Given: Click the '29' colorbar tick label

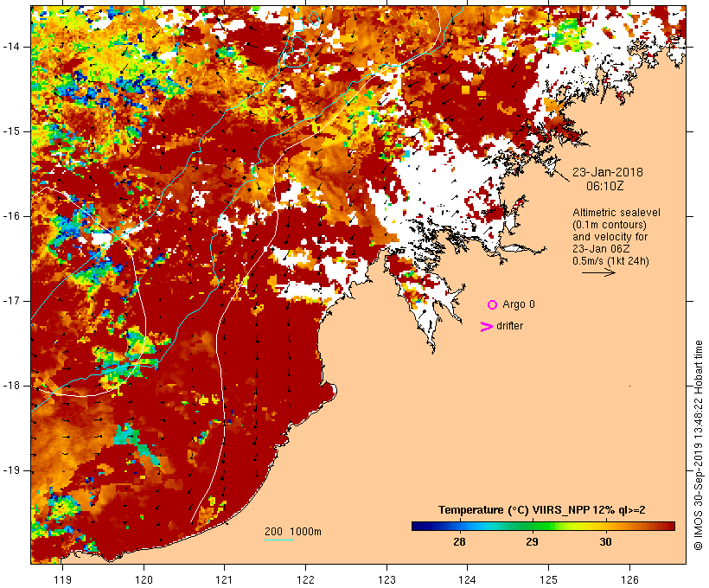Looking at the screenshot, I should coord(533,541).
